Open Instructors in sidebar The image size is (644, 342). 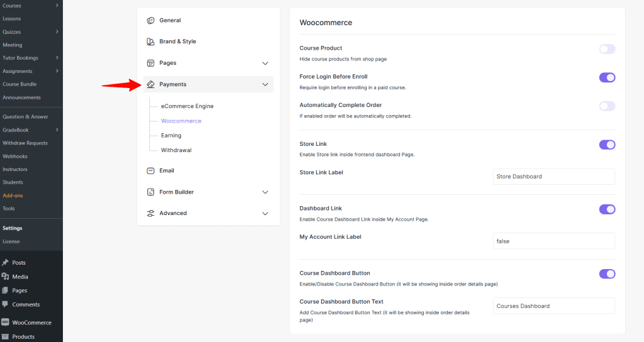coord(15,169)
